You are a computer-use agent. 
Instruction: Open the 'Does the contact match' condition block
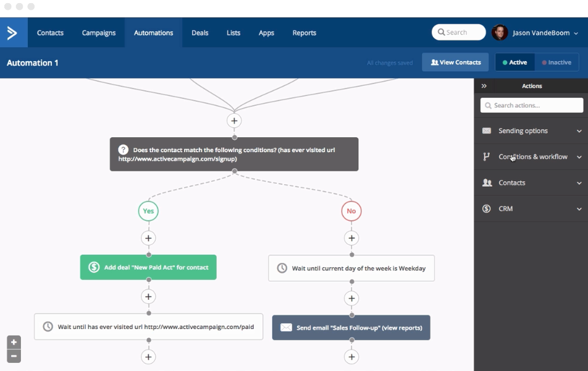tap(234, 155)
